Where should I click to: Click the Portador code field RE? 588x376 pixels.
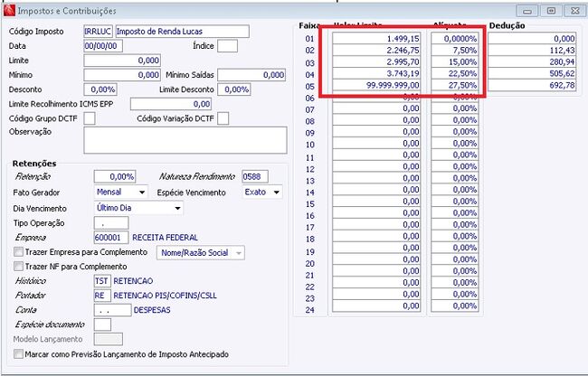(x=102, y=296)
